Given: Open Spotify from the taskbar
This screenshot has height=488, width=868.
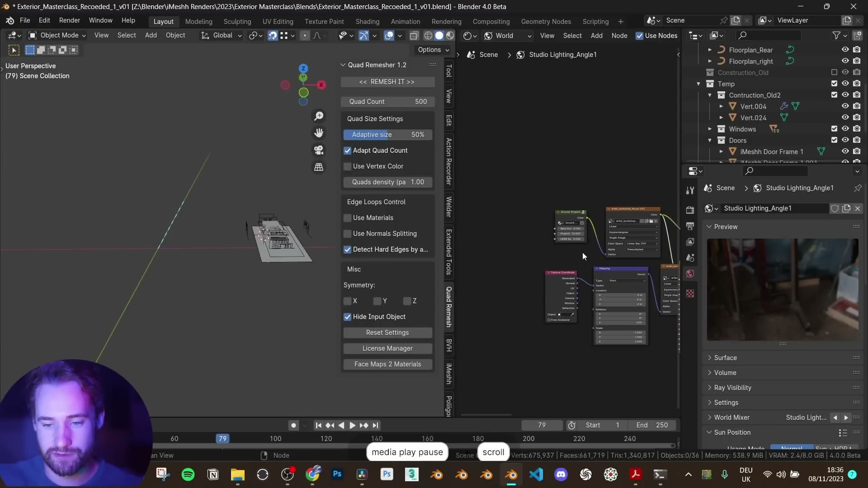Looking at the screenshot, I should tap(188, 474).
